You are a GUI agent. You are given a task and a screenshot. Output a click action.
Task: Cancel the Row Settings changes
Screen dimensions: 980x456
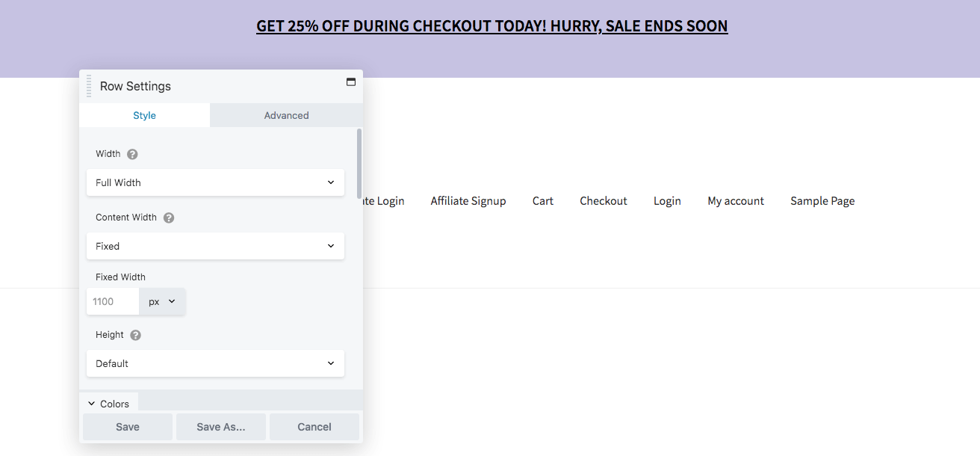click(x=314, y=427)
